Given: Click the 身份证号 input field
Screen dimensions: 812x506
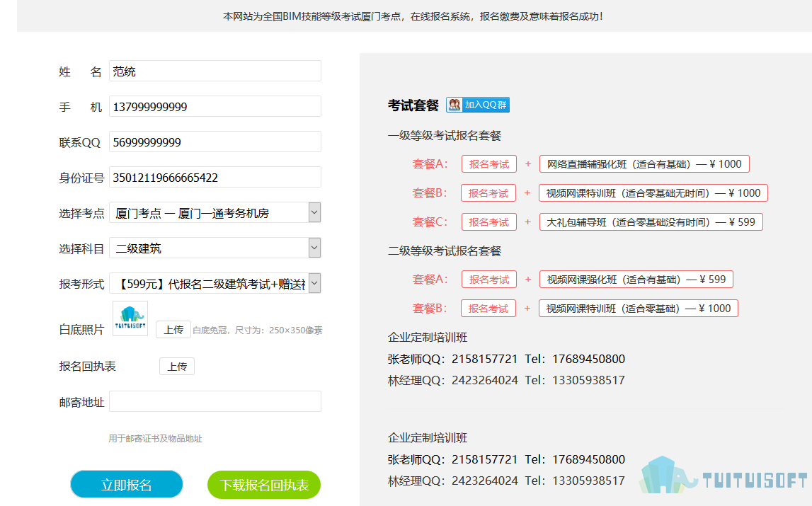Looking at the screenshot, I should click(215, 177).
